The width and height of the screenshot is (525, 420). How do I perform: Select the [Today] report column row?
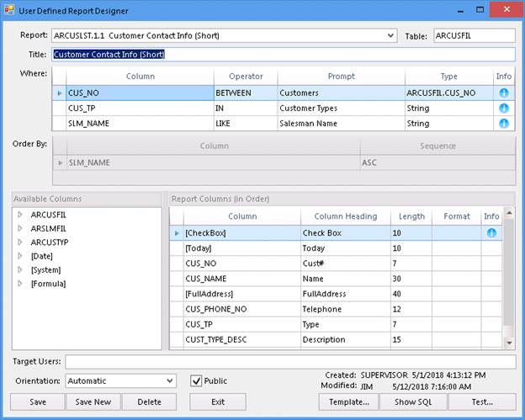coord(336,248)
